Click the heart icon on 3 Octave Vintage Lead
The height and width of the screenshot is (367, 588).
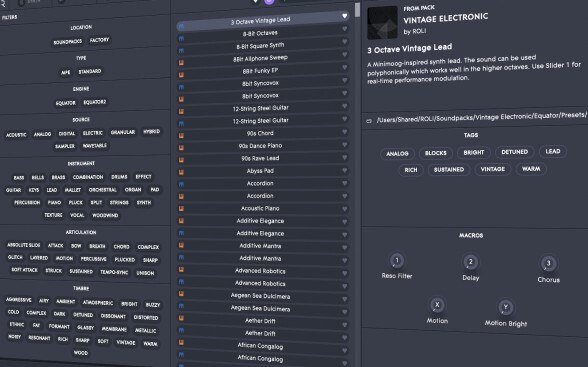pyautogui.click(x=344, y=16)
